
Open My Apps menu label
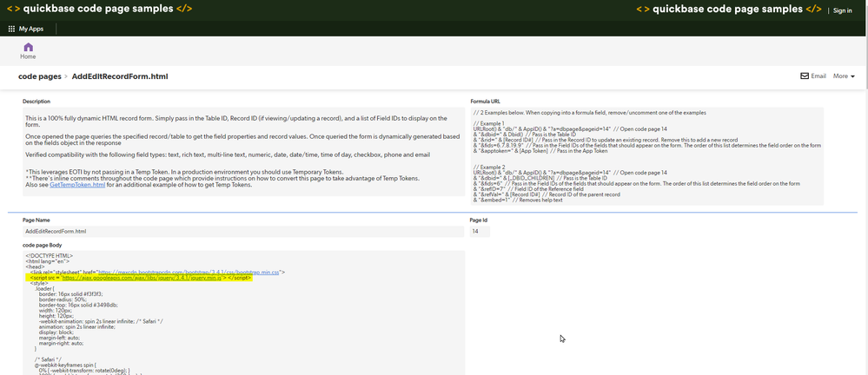[31, 29]
